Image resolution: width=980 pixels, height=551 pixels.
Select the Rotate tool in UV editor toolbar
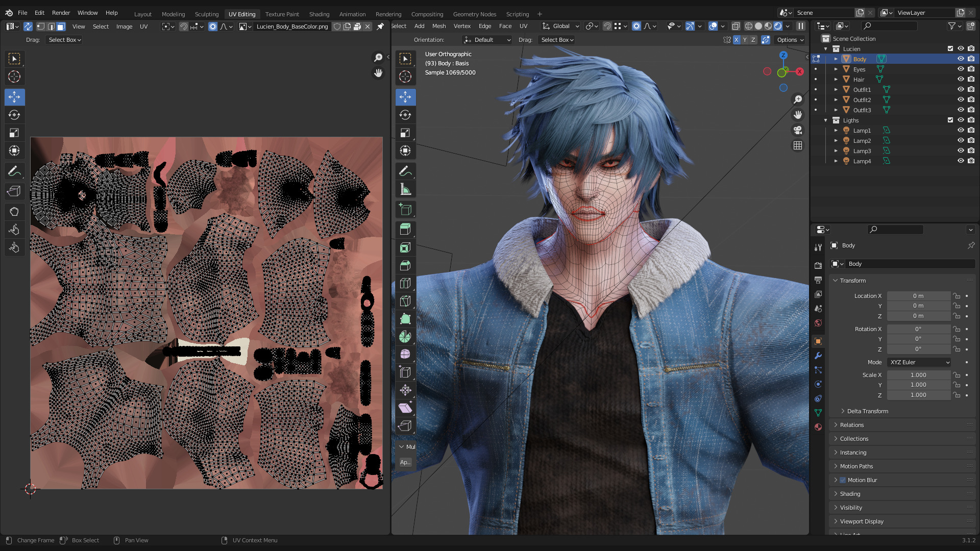coord(14,115)
